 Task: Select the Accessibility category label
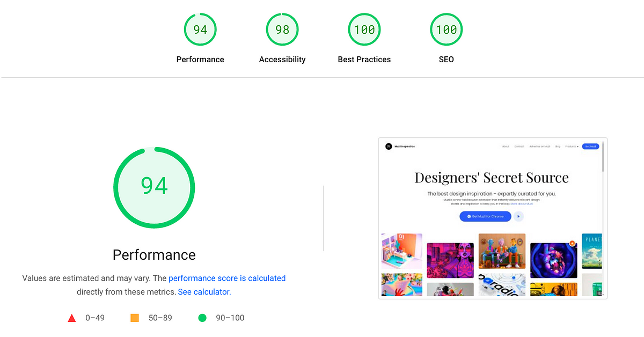[x=282, y=60]
